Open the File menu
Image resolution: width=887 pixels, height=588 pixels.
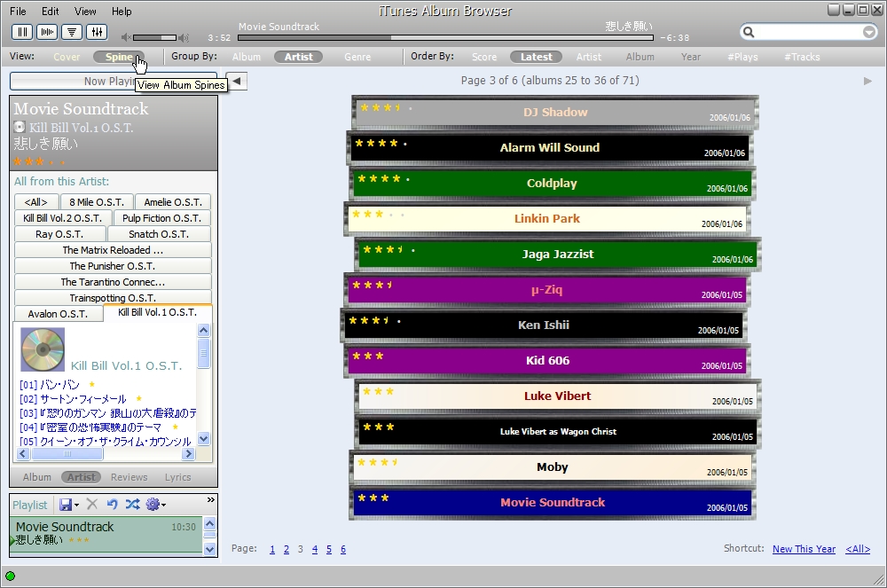18,12
